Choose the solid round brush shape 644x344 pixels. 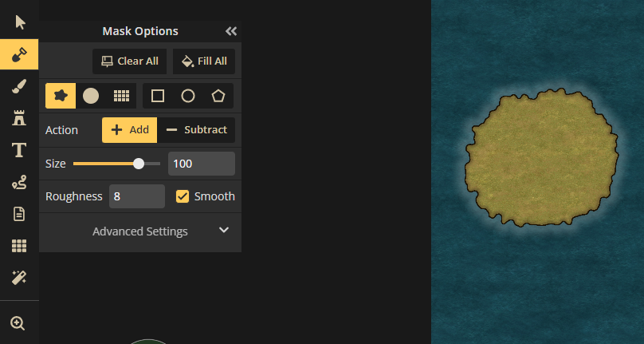[x=91, y=96]
